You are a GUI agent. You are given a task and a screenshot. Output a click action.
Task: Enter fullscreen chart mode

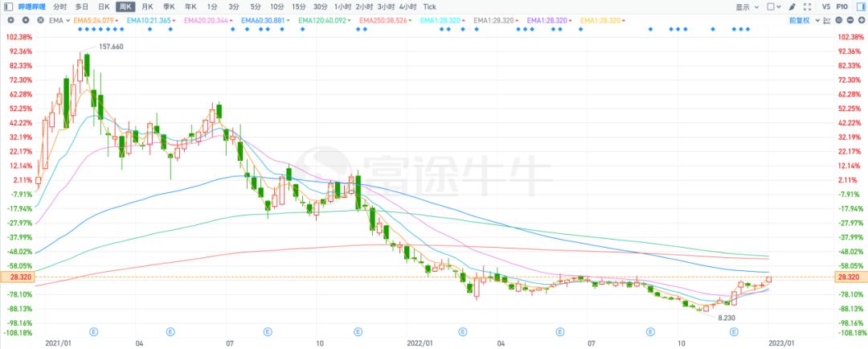point(806,6)
